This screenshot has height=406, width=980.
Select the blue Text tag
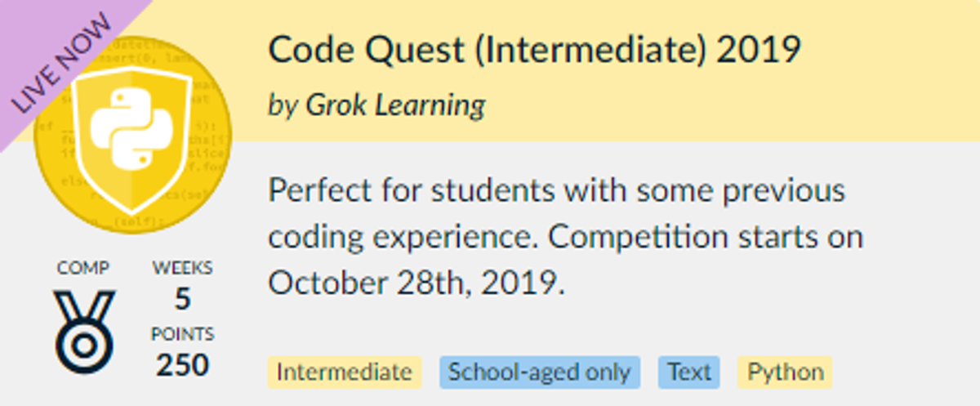pos(689,373)
